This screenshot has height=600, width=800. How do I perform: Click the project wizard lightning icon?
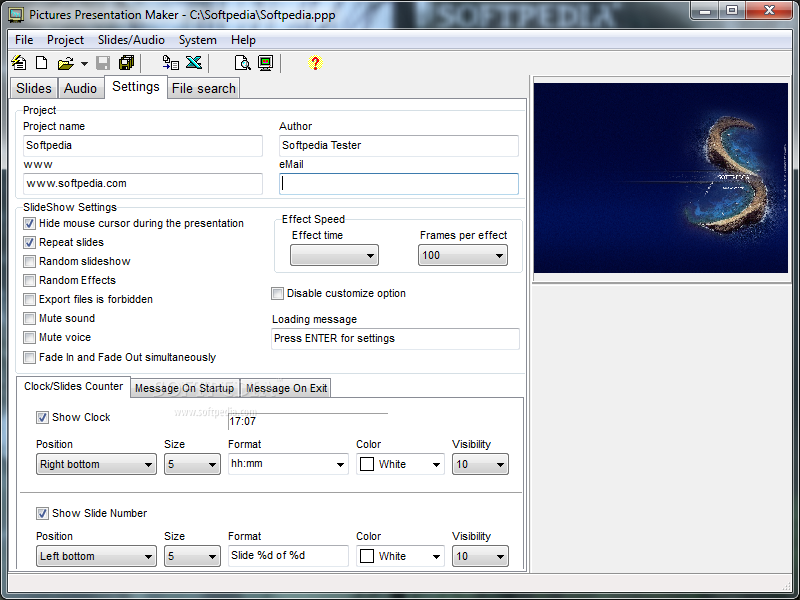click(19, 63)
